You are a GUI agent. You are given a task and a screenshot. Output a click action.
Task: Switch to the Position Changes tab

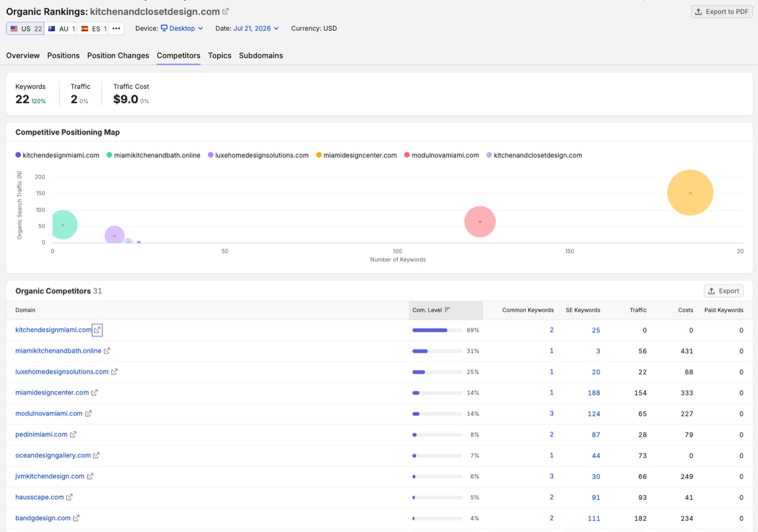click(x=118, y=55)
